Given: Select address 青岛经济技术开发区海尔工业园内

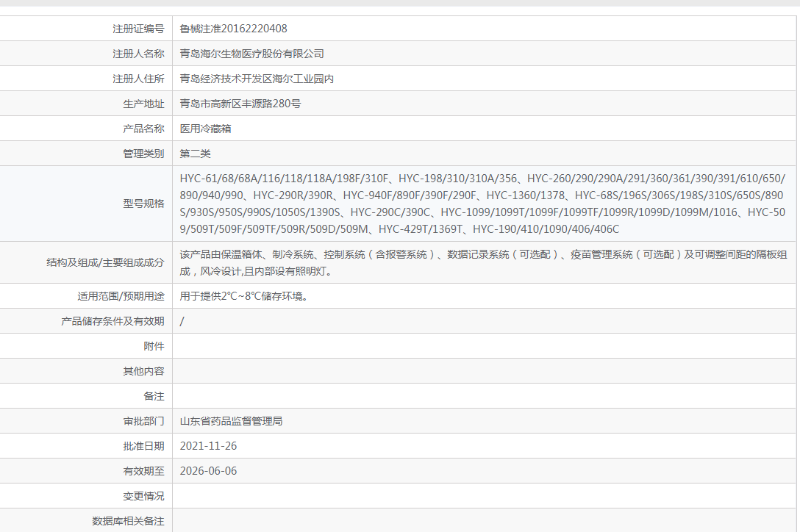Looking at the screenshot, I should (x=257, y=79).
